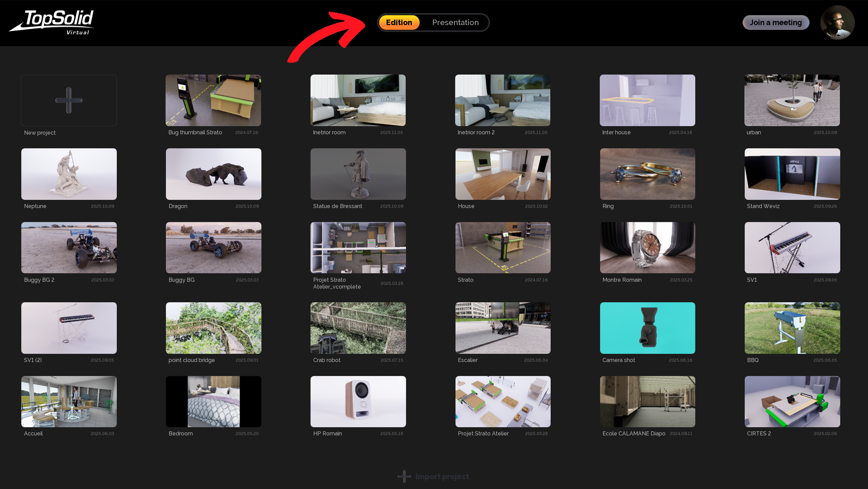
Task: Switch to Edition mode
Action: point(399,23)
